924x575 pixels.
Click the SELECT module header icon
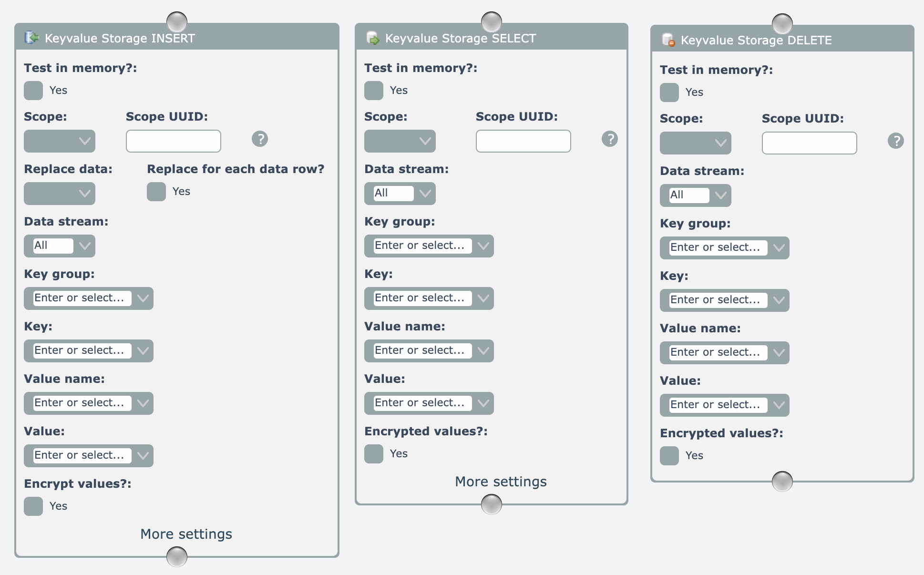tap(372, 38)
